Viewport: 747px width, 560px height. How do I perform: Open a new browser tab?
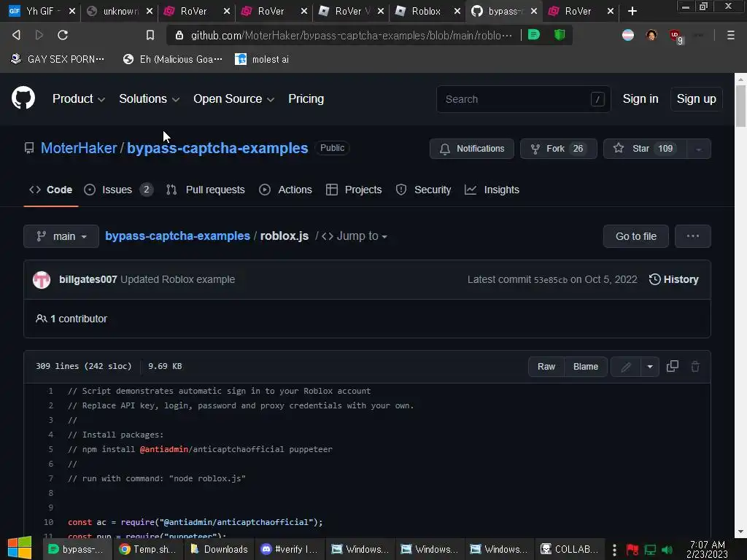pyautogui.click(x=632, y=11)
